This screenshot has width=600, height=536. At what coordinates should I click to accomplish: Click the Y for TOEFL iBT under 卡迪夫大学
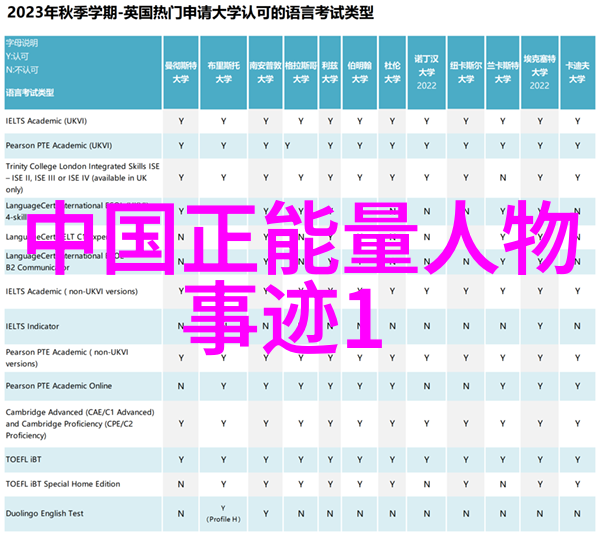coord(577,459)
